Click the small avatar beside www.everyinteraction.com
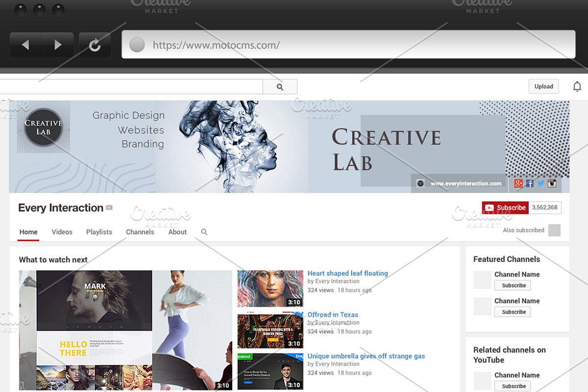Screen dimensions: 588x392 pos(420,183)
